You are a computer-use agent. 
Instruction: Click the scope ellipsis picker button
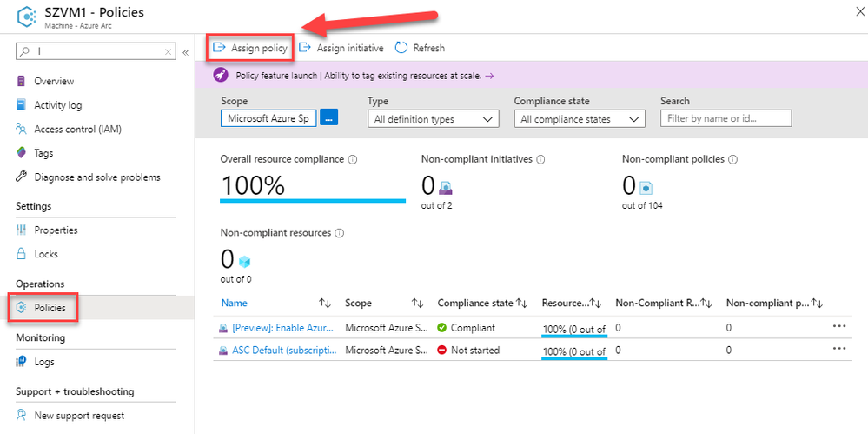click(328, 118)
